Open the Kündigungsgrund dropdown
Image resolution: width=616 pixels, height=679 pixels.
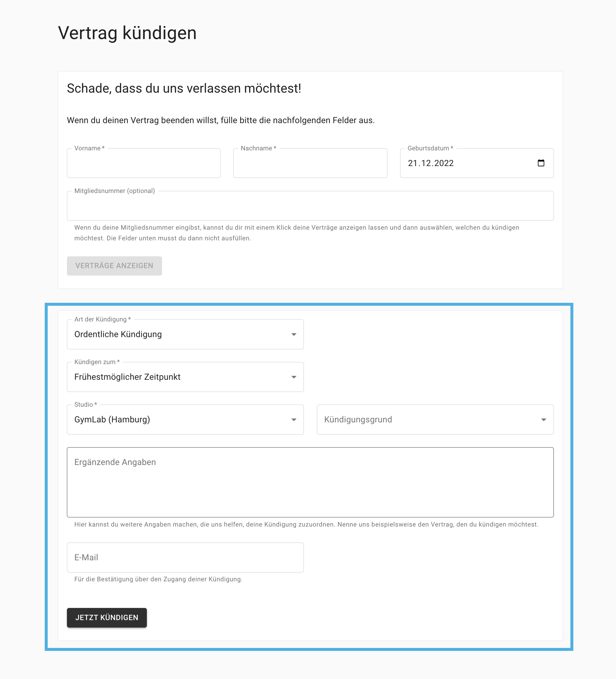435,420
